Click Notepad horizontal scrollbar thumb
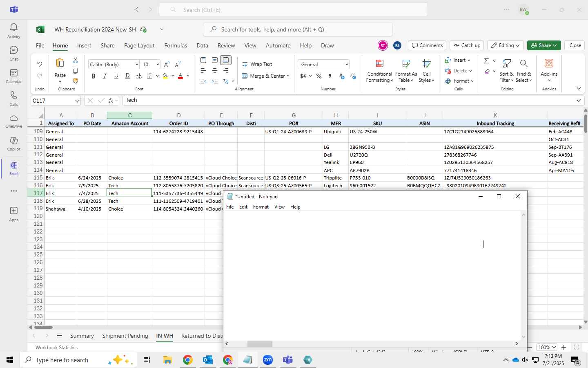Viewport: 588px width, 368px height. (x=260, y=344)
